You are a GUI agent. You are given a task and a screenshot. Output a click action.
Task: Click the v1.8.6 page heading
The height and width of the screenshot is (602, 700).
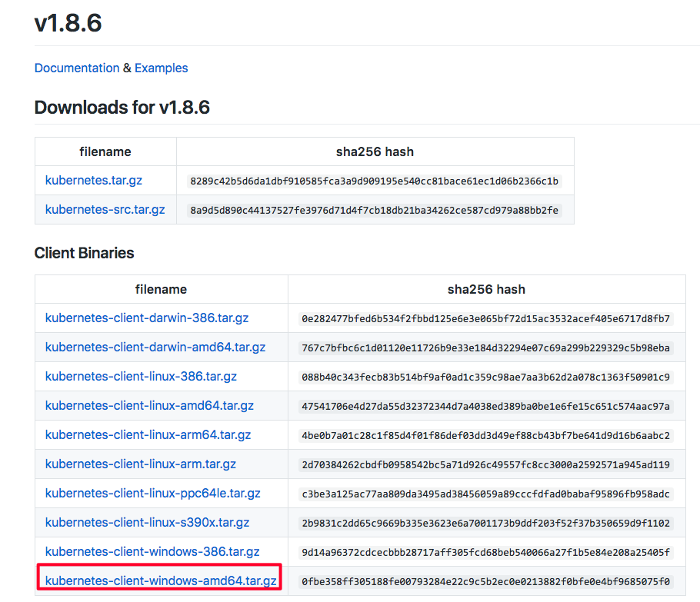pos(68,23)
